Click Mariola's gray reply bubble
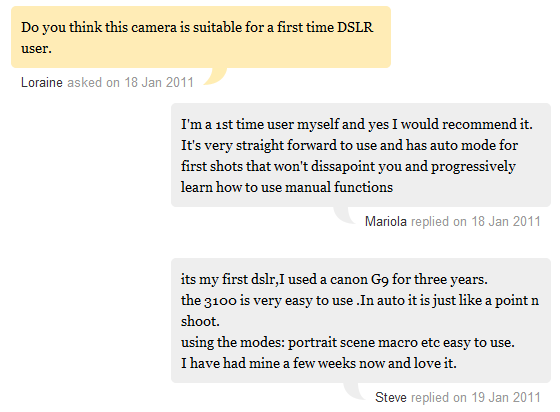The height and width of the screenshot is (412, 560). pos(361,155)
